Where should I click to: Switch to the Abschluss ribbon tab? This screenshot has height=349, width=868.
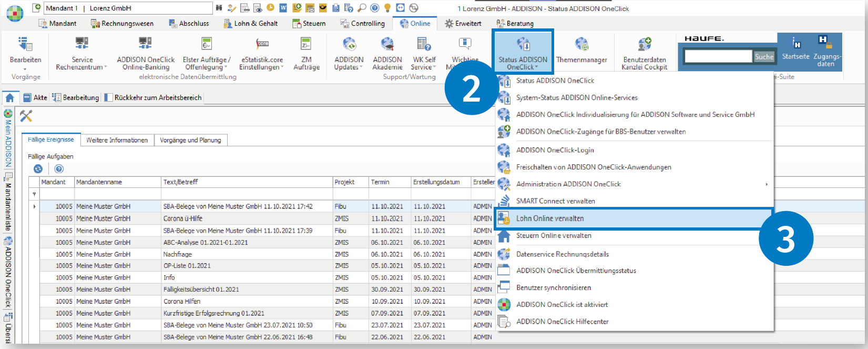188,23
